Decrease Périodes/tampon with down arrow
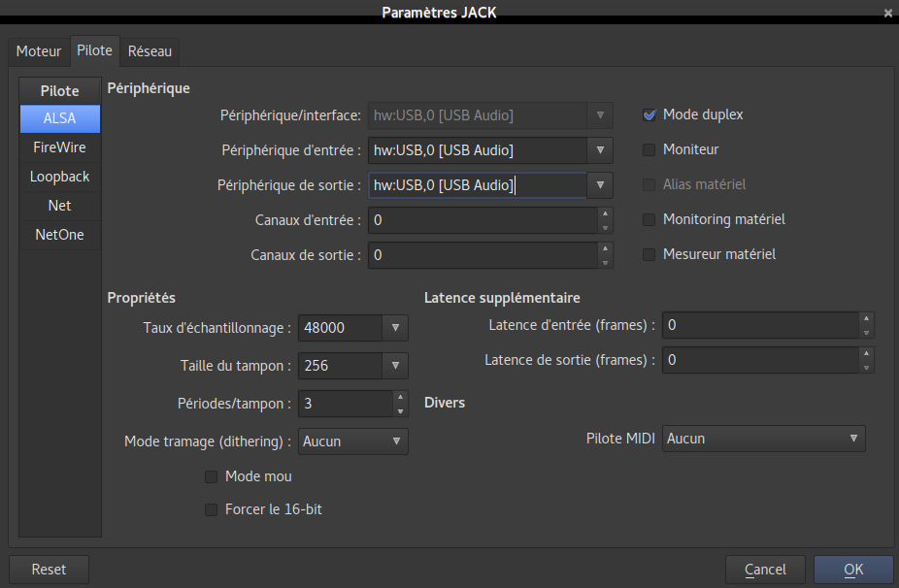 (x=400, y=410)
